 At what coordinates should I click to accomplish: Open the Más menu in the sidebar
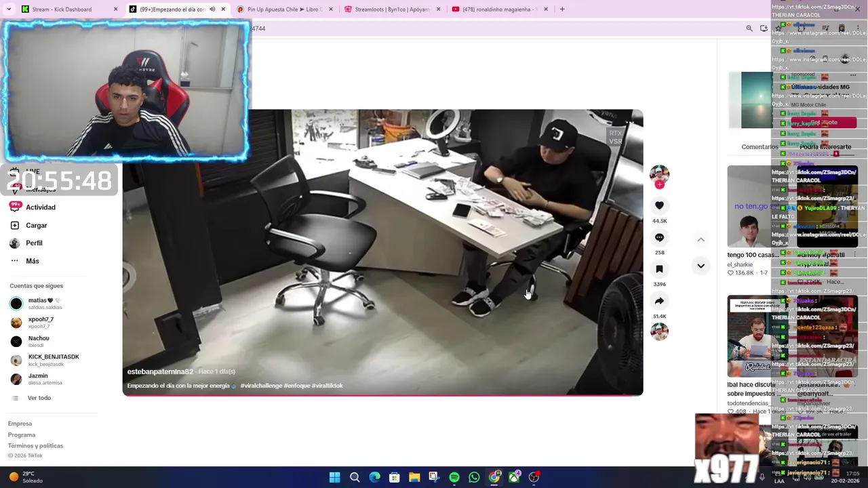click(x=33, y=261)
